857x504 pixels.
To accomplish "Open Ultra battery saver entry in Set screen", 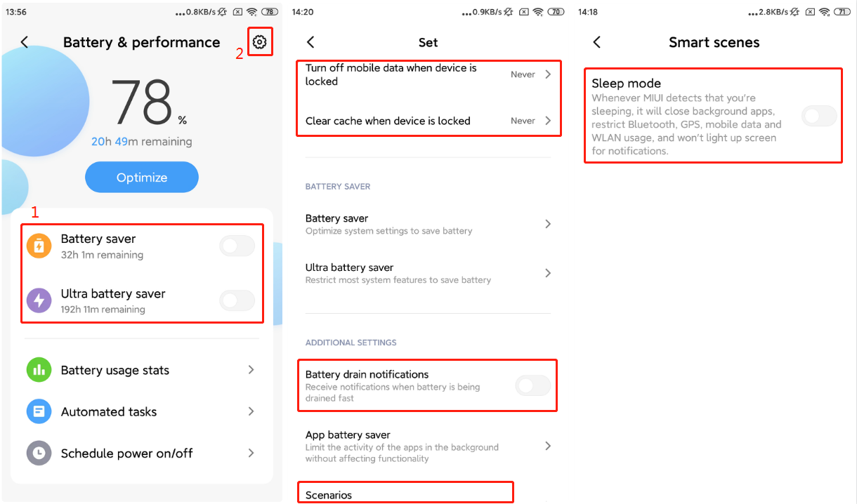I will [x=428, y=273].
